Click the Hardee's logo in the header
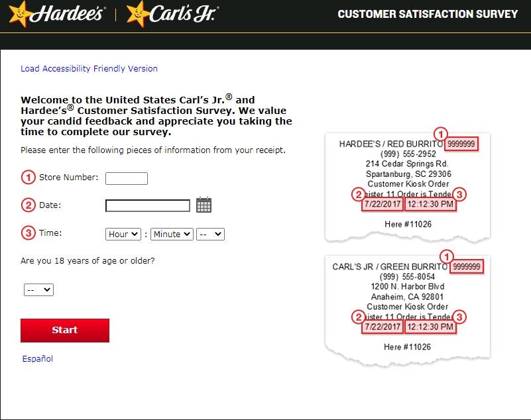The width and height of the screenshot is (531, 420). pyautogui.click(x=56, y=14)
